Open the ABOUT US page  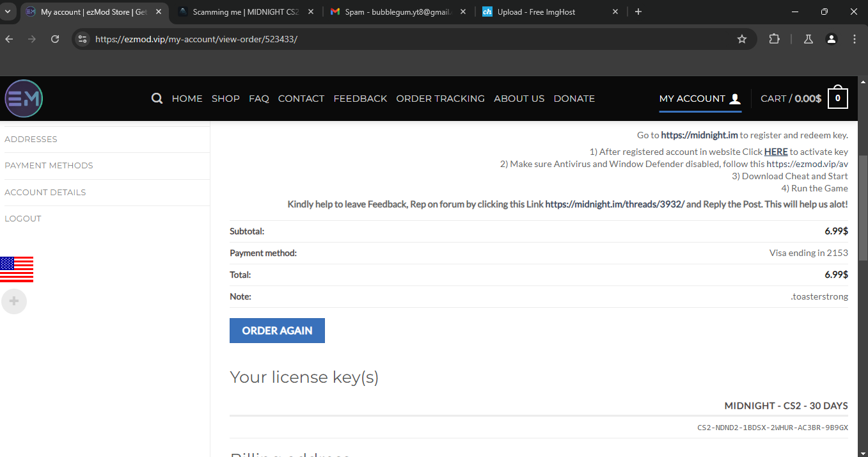(x=519, y=99)
